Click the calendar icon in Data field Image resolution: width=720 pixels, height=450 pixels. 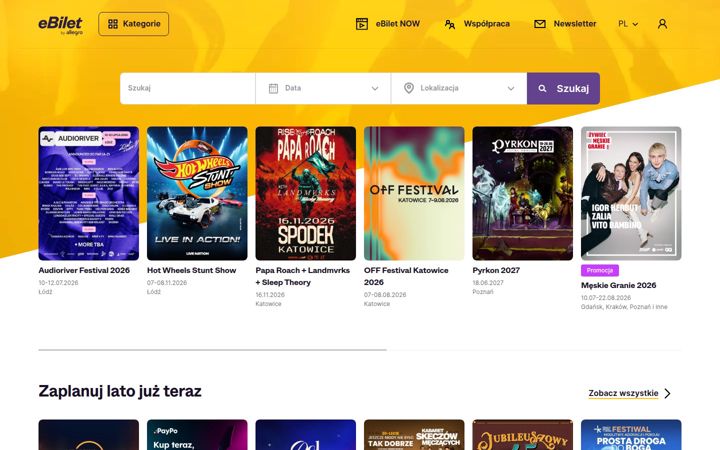click(x=273, y=88)
